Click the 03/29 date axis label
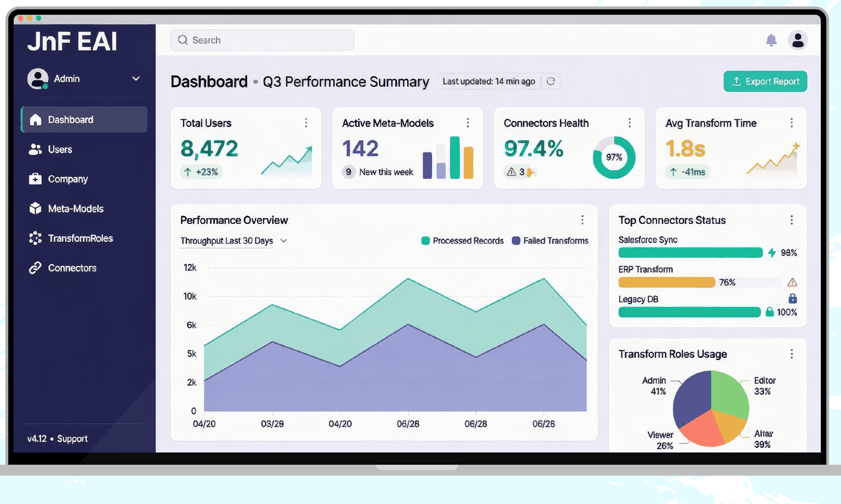The height and width of the screenshot is (504, 841). tap(272, 424)
